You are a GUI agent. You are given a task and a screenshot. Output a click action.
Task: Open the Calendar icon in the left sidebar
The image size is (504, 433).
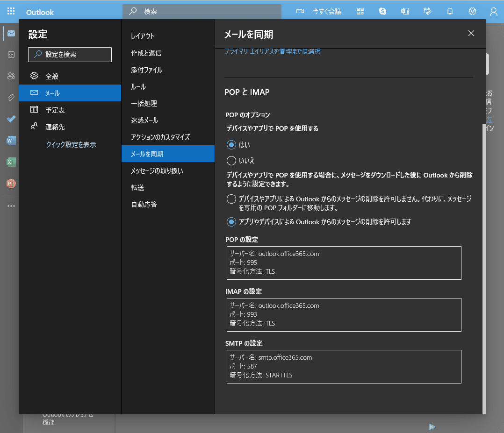(11, 55)
